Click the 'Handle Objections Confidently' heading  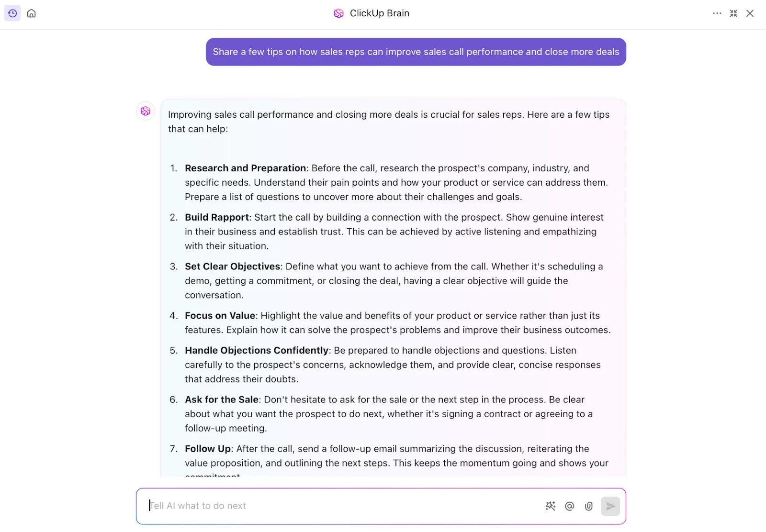coord(257,351)
